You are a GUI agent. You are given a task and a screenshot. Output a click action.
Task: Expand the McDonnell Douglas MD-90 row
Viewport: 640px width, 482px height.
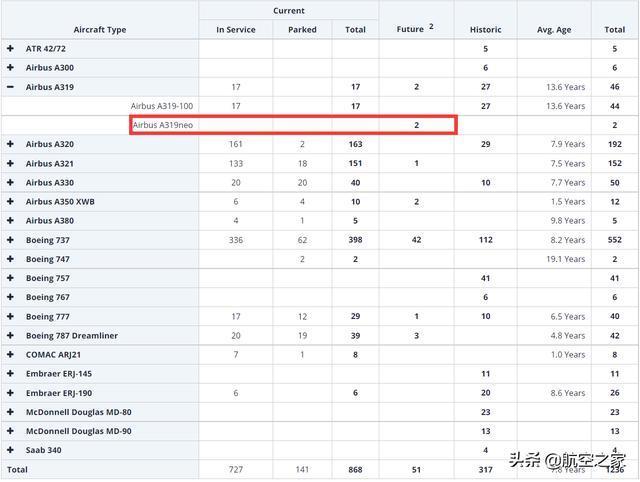coord(11,431)
